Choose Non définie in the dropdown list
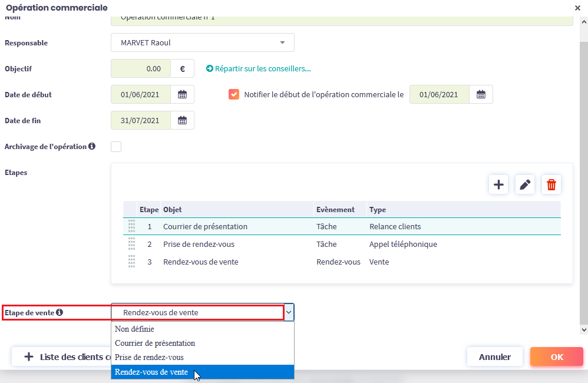 point(134,329)
